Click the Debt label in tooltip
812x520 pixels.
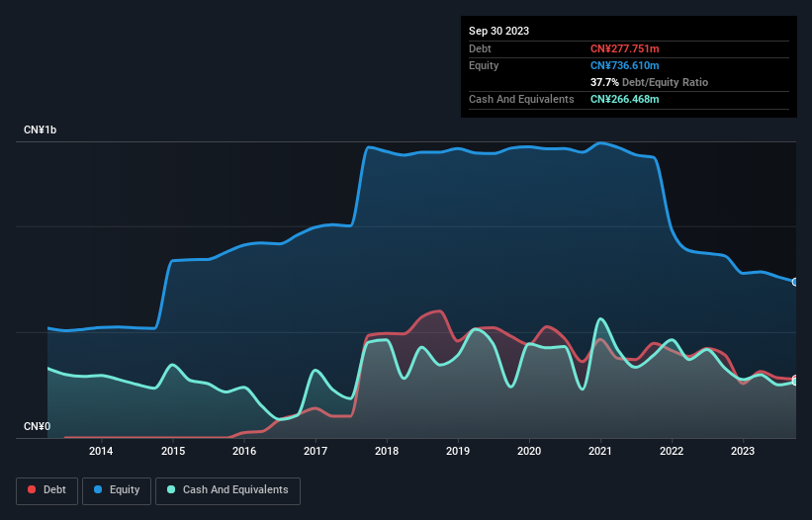480,48
